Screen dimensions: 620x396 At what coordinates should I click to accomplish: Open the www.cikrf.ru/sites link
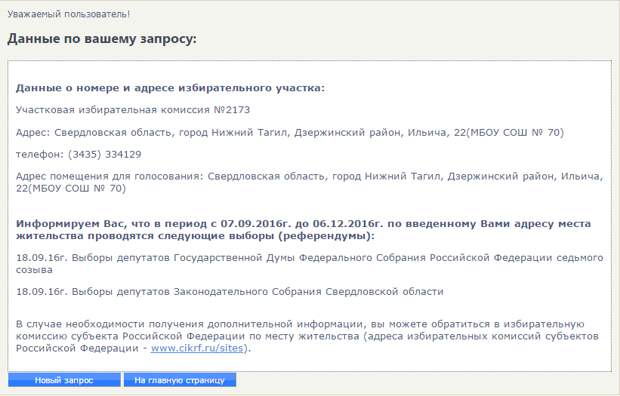point(197,348)
